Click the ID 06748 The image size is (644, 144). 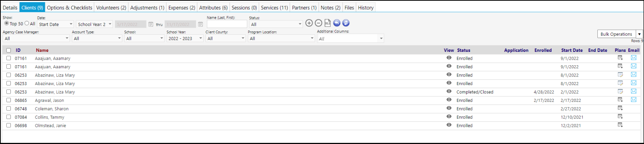pyautogui.click(x=21, y=109)
